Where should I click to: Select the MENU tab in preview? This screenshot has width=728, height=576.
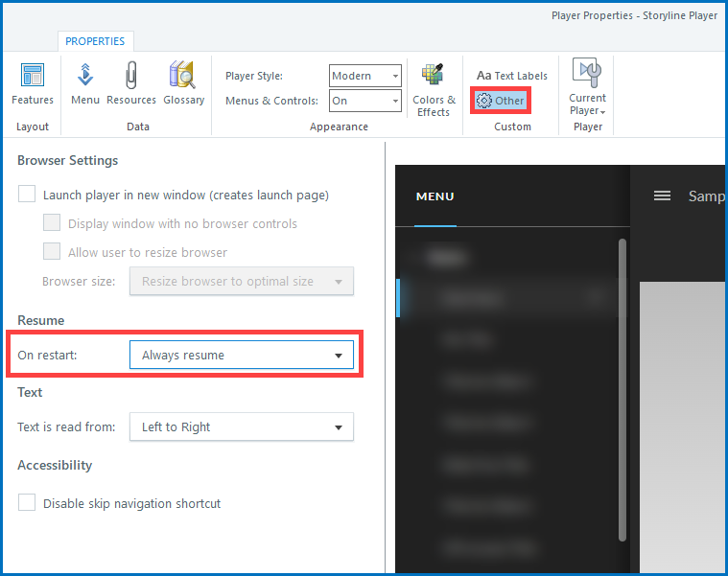(435, 196)
